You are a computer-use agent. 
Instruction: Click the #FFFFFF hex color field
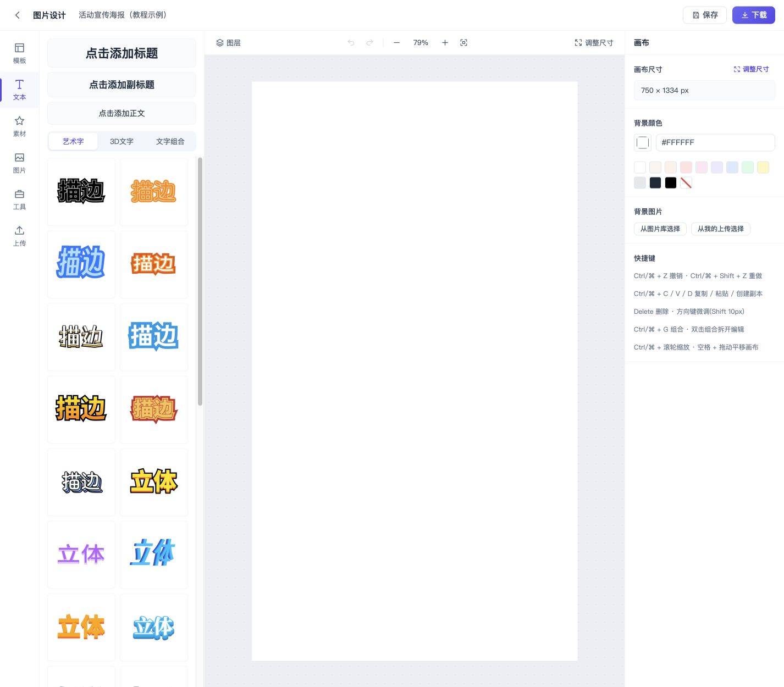pos(715,142)
